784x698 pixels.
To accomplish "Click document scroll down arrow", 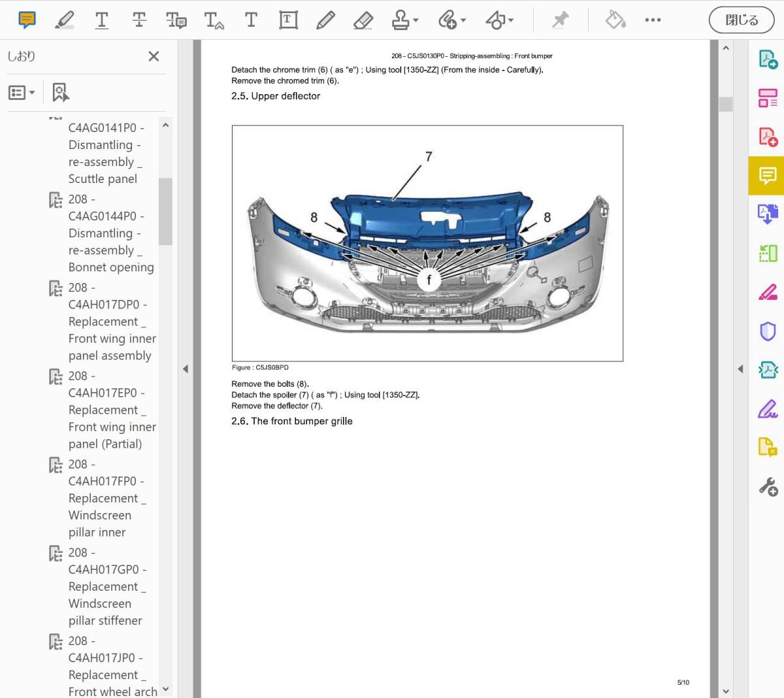I will tap(726, 690).
